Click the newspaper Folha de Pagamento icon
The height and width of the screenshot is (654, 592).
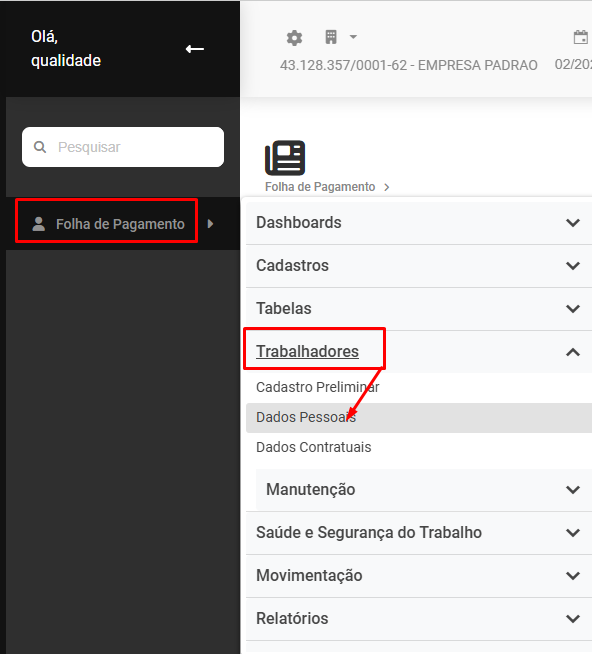click(285, 158)
